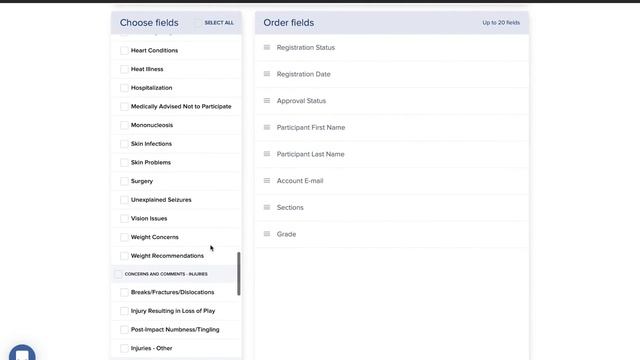640x360 pixels.
Task: Click the Account E-mail field text
Action: (300, 181)
